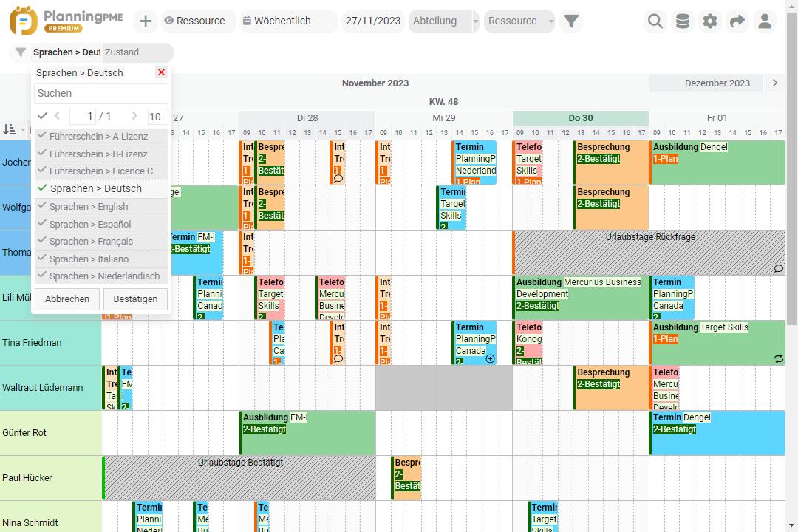Click the Abbrechen button
Screen dimensions: 798x532
[x=67, y=299]
